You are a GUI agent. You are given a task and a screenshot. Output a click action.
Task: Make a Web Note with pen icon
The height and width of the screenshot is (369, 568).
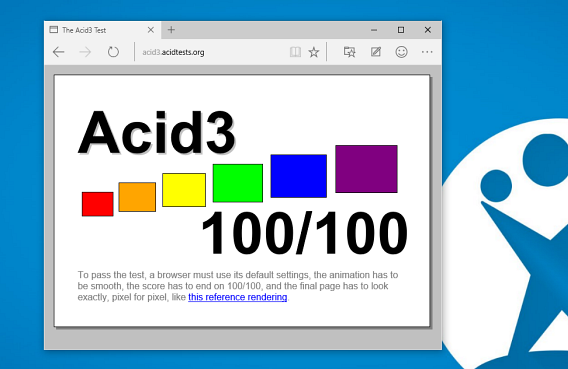(376, 52)
